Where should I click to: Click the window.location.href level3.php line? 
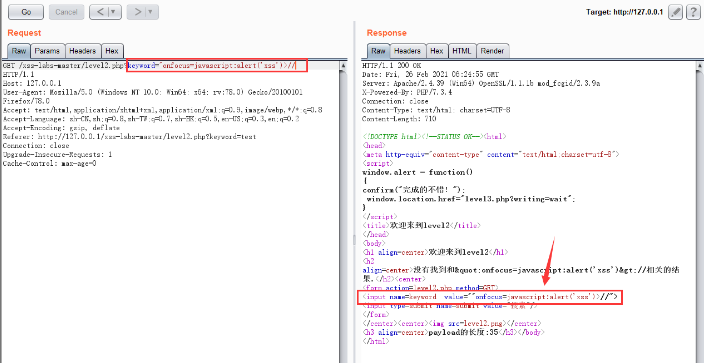(x=471, y=199)
